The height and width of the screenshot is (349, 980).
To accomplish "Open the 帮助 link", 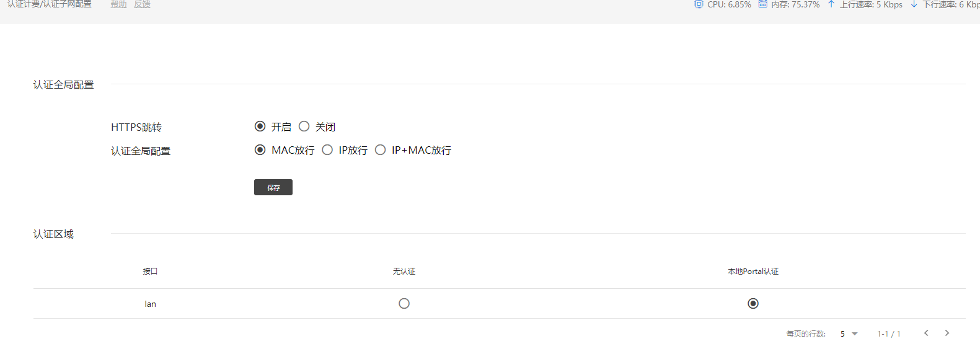I will click(x=118, y=4).
